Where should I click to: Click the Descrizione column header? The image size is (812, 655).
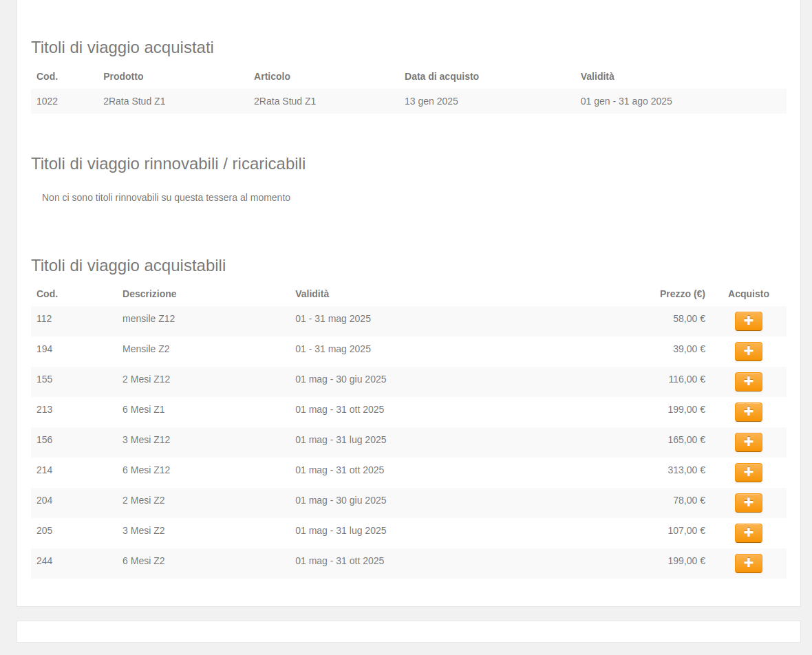point(149,294)
